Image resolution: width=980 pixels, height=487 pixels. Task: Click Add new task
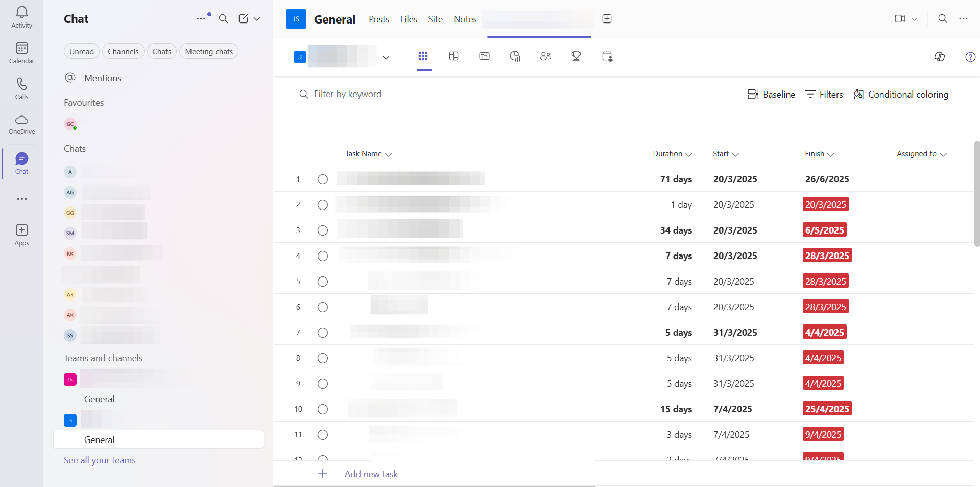point(371,474)
